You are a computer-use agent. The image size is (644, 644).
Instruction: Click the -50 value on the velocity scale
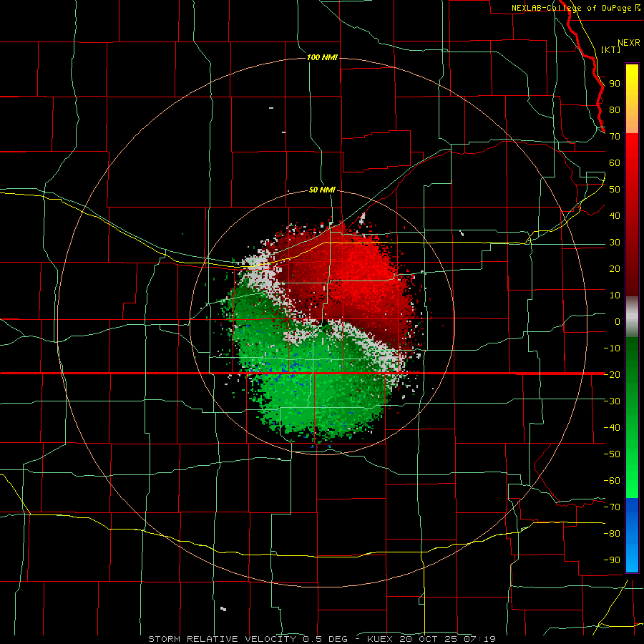tap(612, 454)
